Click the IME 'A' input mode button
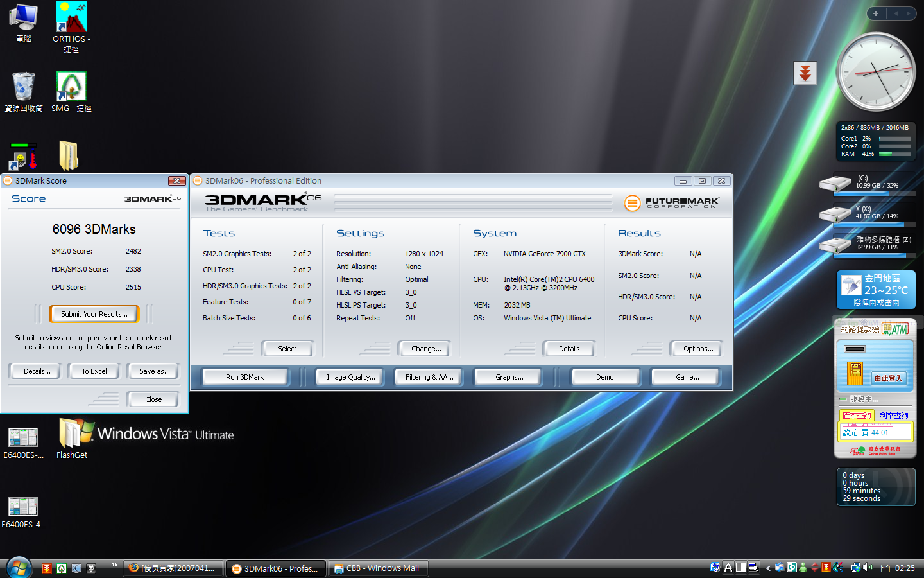The image size is (924, 578). coord(728,568)
